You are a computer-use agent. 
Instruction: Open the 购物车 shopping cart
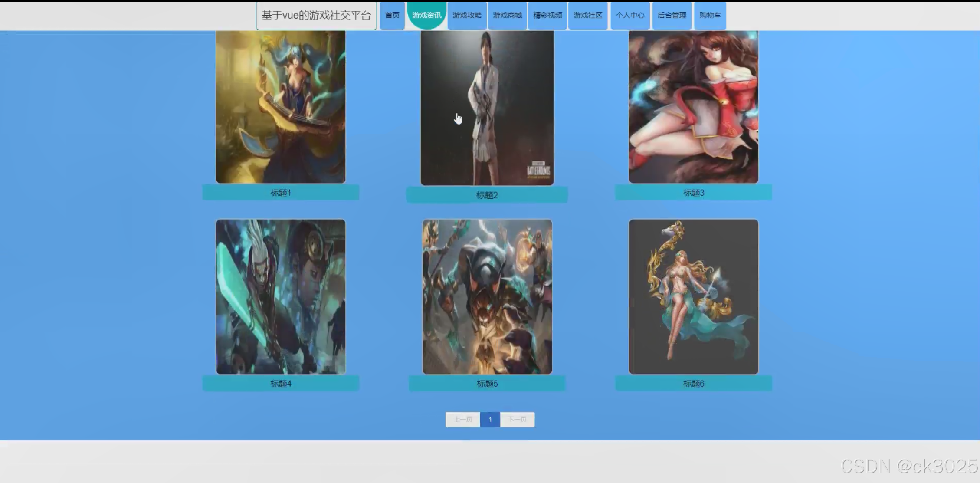710,15
